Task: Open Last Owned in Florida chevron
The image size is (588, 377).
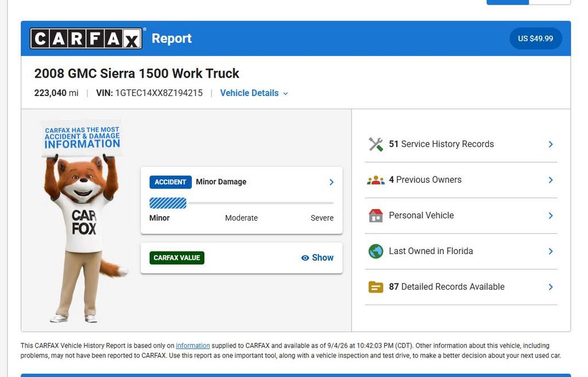Action: pyautogui.click(x=551, y=251)
